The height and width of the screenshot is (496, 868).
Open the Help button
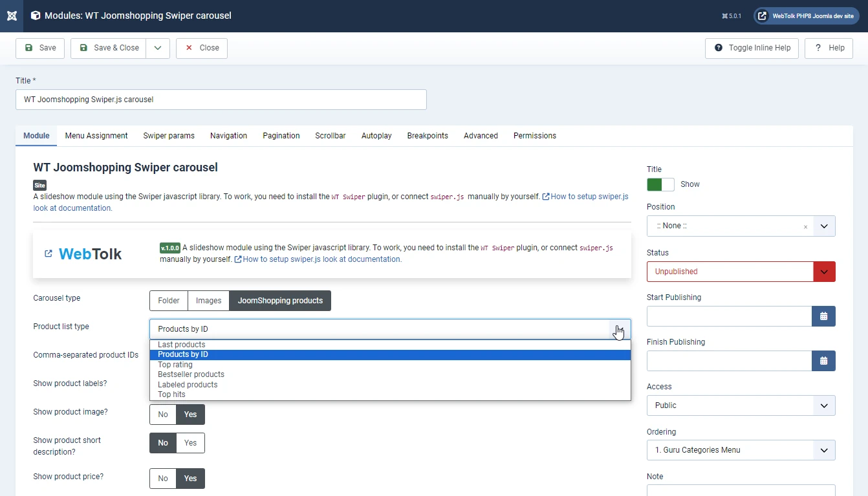point(829,48)
